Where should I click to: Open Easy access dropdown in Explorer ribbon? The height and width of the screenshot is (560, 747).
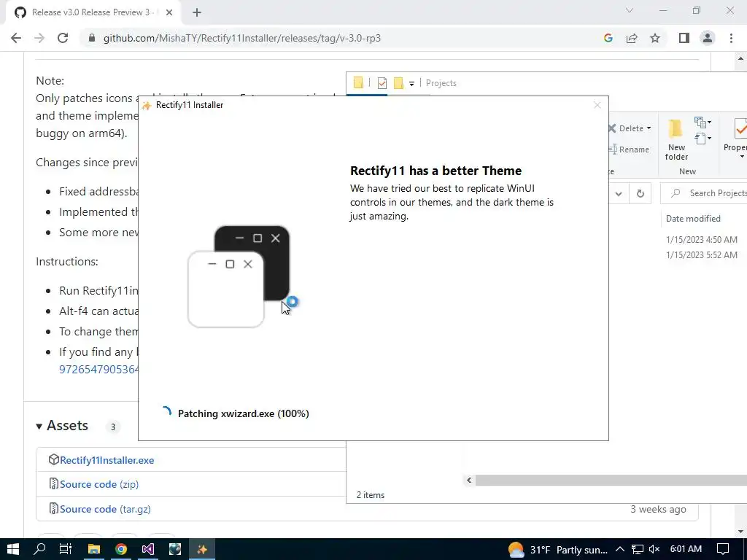click(x=703, y=139)
